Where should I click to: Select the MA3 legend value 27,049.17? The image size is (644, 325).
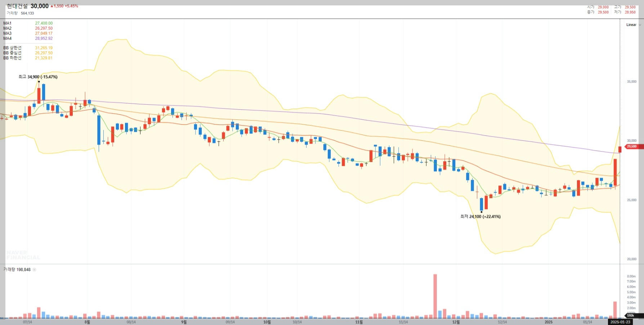click(x=44, y=33)
